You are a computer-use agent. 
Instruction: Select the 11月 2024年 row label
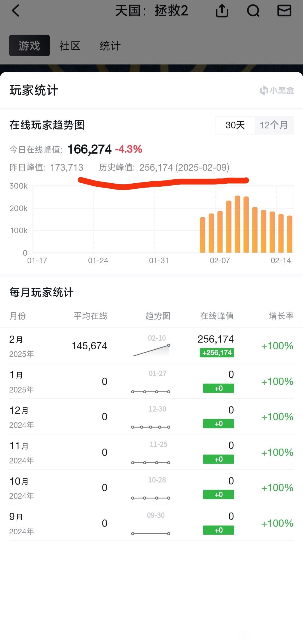(22, 453)
